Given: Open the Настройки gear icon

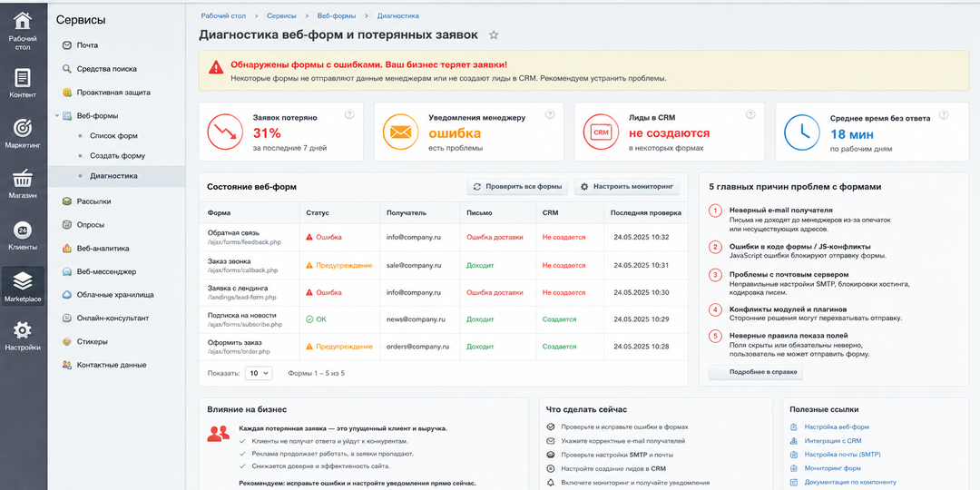Looking at the screenshot, I should pos(23,330).
